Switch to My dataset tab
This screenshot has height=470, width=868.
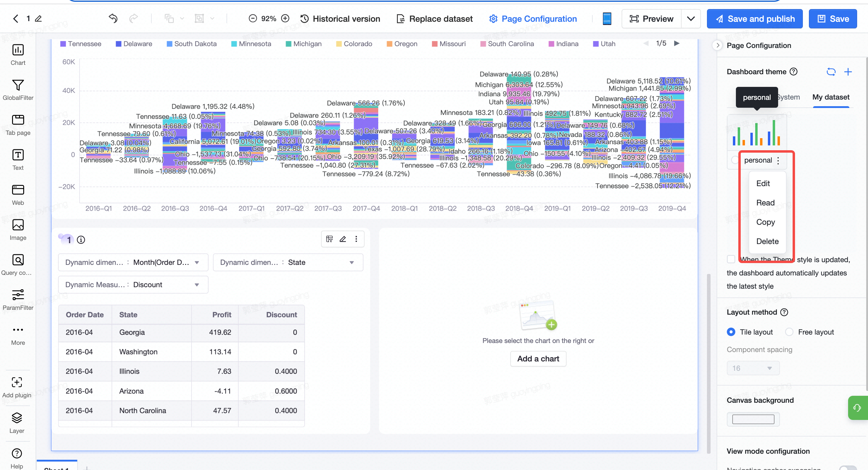[831, 97]
